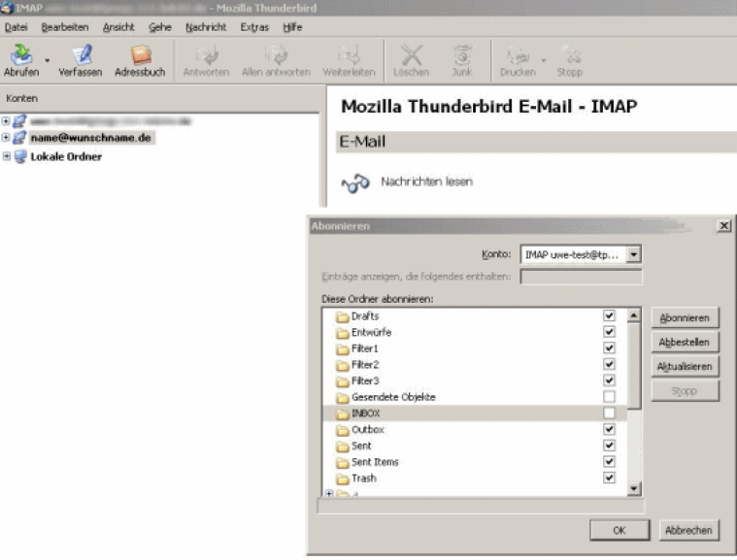This screenshot has height=560, width=737.
Task: Expand the blurred first account tree
Action: point(6,121)
